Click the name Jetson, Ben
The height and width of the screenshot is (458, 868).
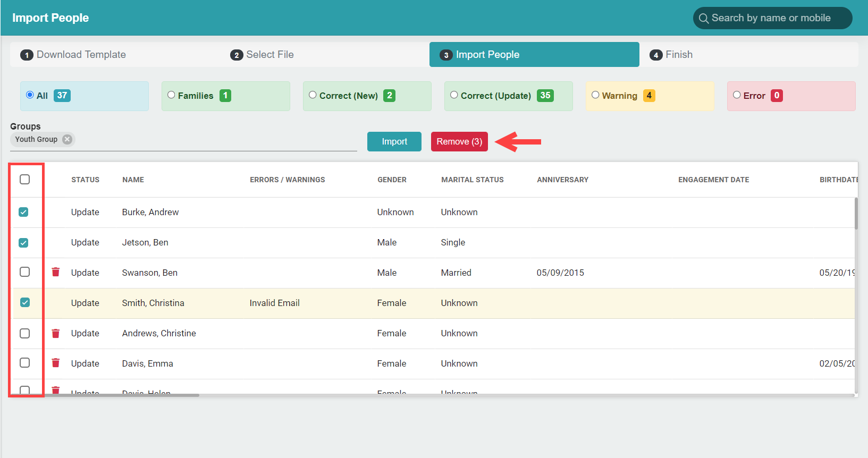click(145, 242)
